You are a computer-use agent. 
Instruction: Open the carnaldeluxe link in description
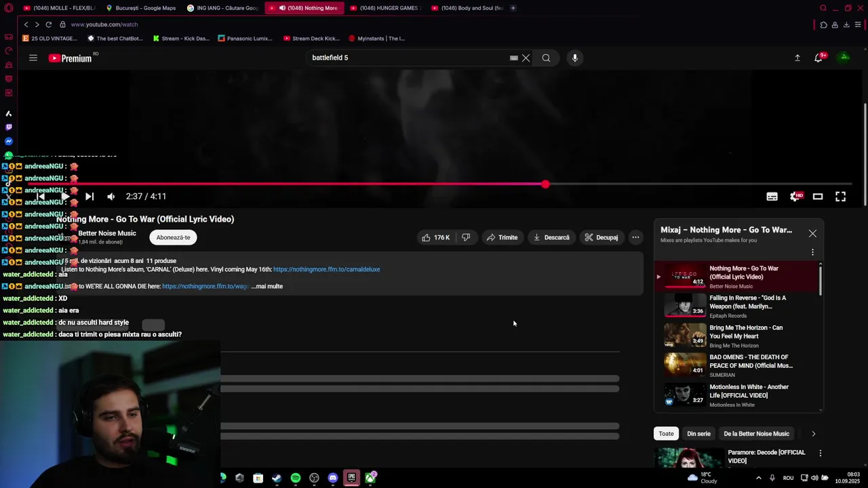pos(326,269)
